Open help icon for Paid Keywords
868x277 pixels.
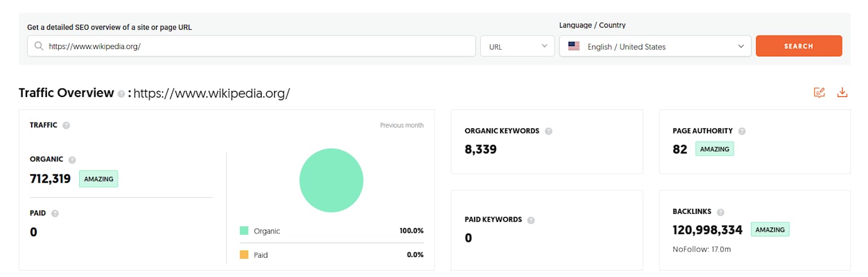531,219
